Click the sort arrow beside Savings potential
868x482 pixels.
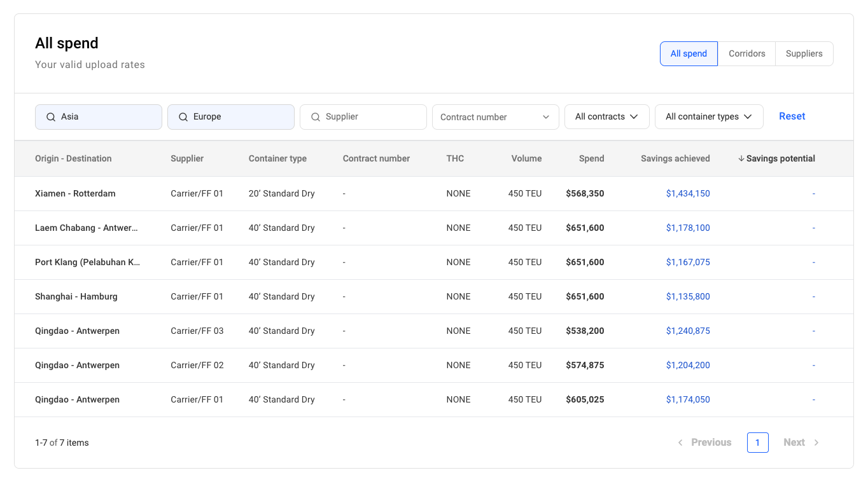coord(741,158)
